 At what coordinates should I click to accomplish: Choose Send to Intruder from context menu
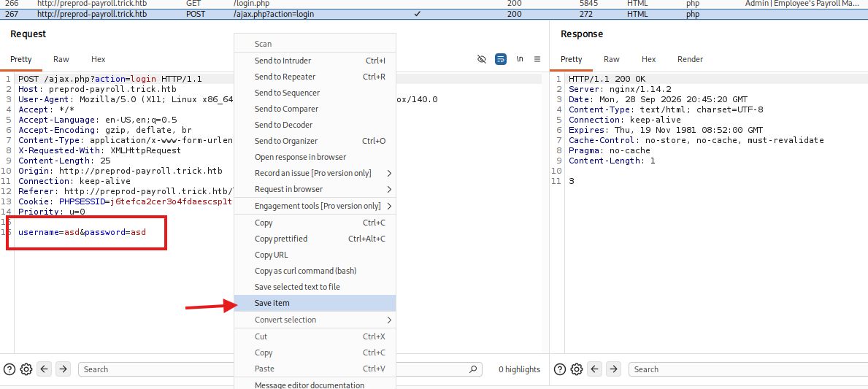click(315, 61)
